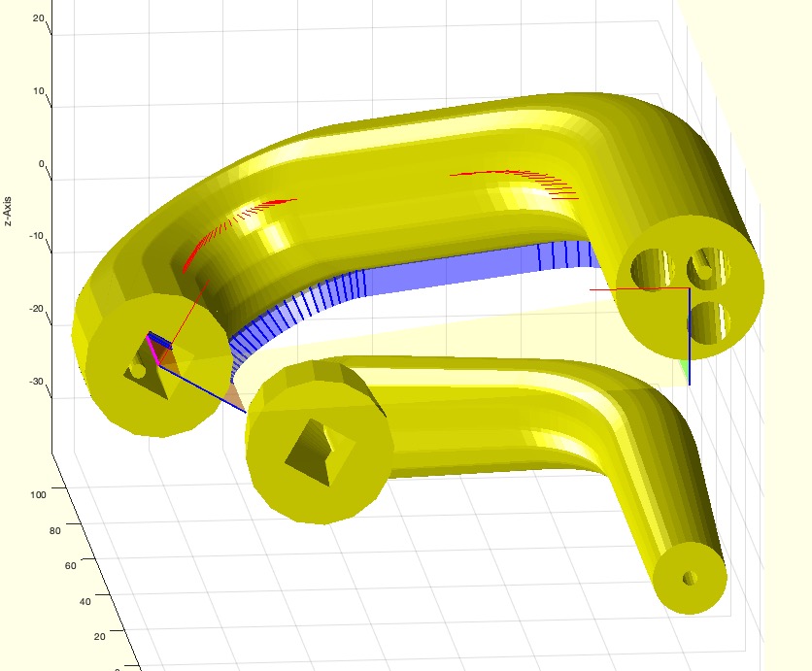Click the z-Axis label text

[7, 211]
